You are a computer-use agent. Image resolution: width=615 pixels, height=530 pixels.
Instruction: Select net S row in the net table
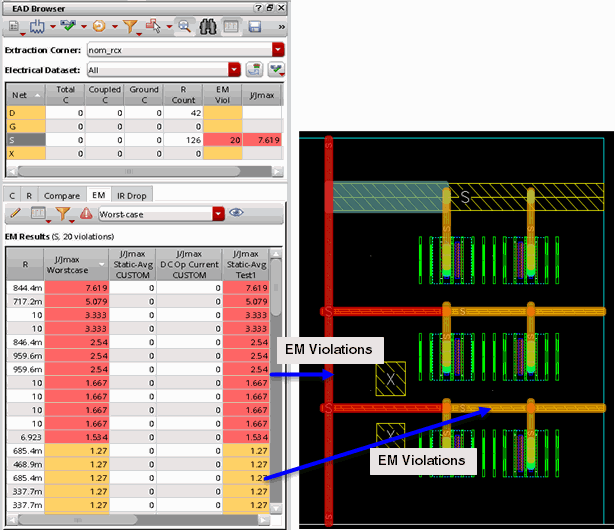[x=20, y=141]
